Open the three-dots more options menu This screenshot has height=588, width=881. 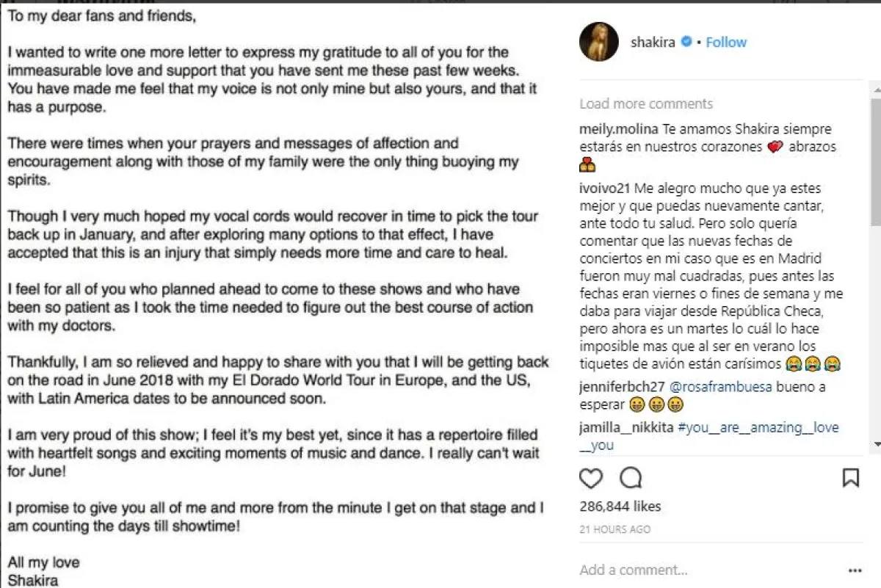click(855, 570)
